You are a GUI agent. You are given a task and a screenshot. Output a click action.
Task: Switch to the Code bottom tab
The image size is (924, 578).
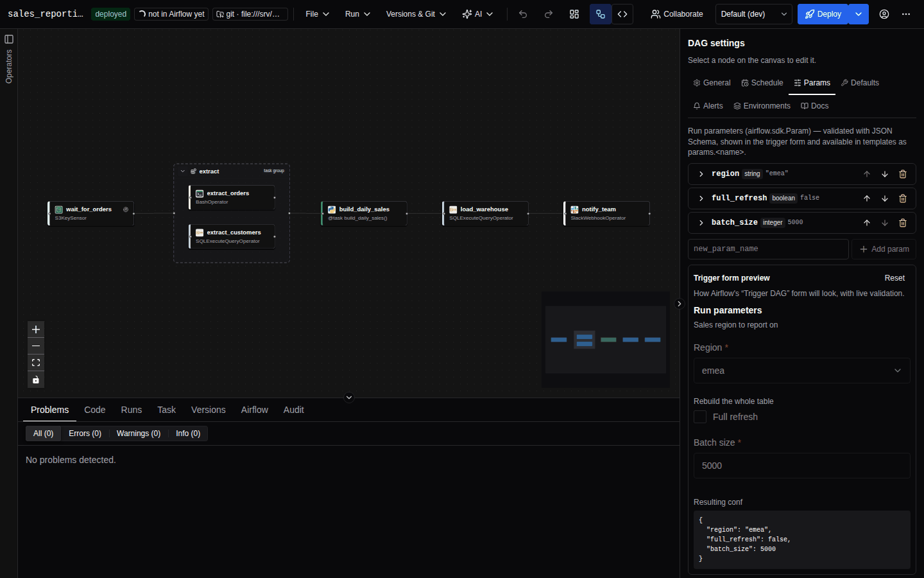coord(95,410)
